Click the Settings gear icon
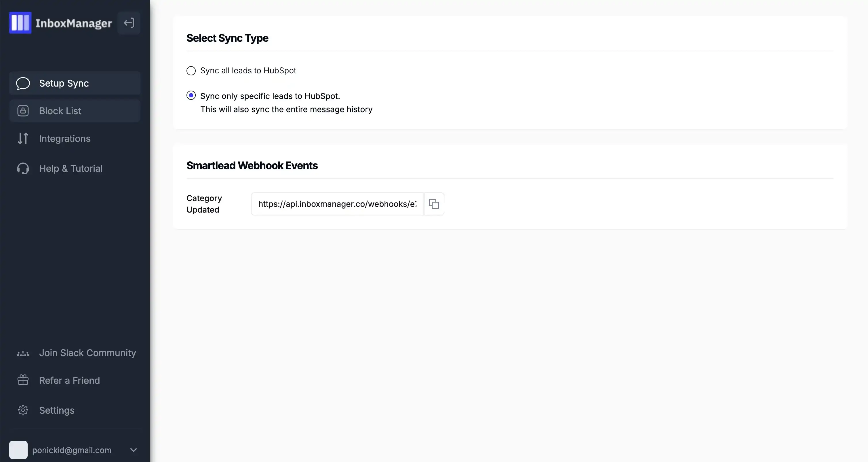The width and height of the screenshot is (868, 462). coord(23,410)
